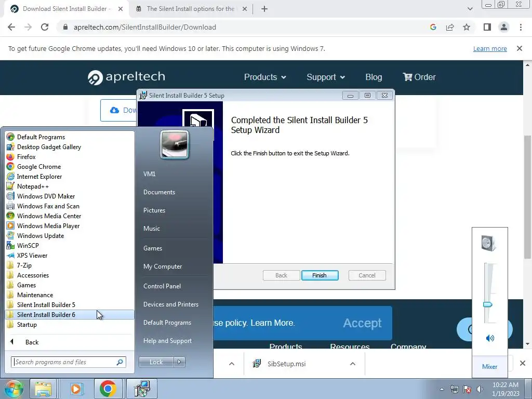Viewport: 532px width, 399px height.
Task: Launch Internet Explorer icon
Action: tap(10, 176)
